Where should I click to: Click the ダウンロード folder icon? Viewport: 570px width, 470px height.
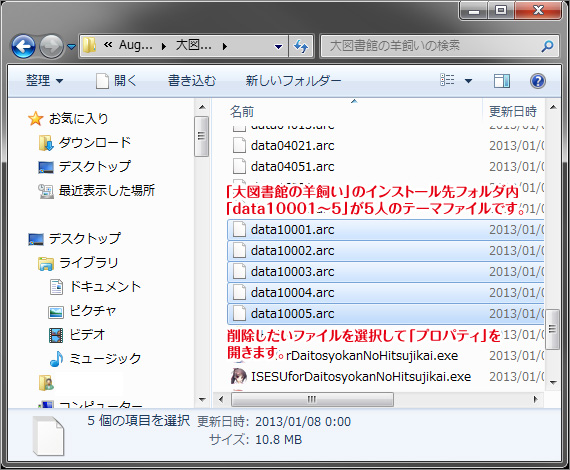coord(46,143)
